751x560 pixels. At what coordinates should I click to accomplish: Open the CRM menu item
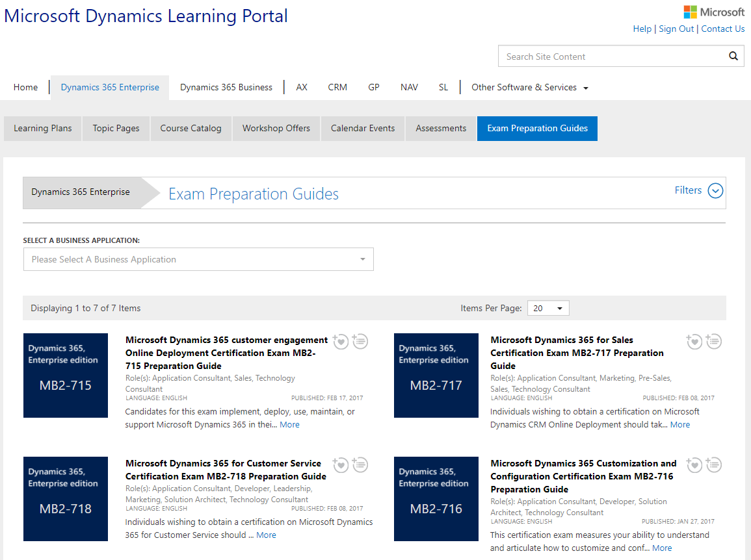tap(337, 88)
